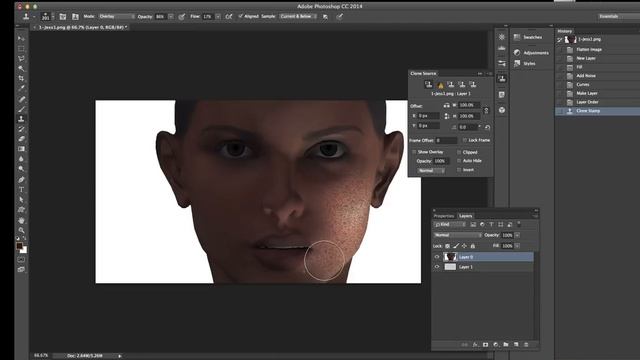Enable the Lock Frame checkbox

[464, 140]
